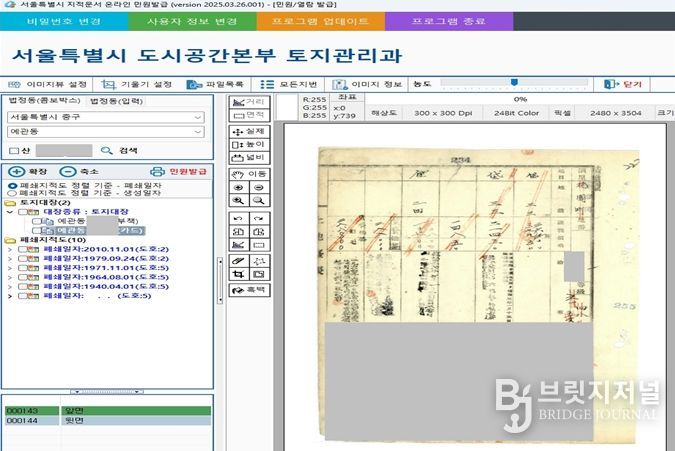Check the 폐쇄일자:1971.11.01 checkbox
Image resolution: width=675 pixels, height=451 pixels.
click(22, 268)
